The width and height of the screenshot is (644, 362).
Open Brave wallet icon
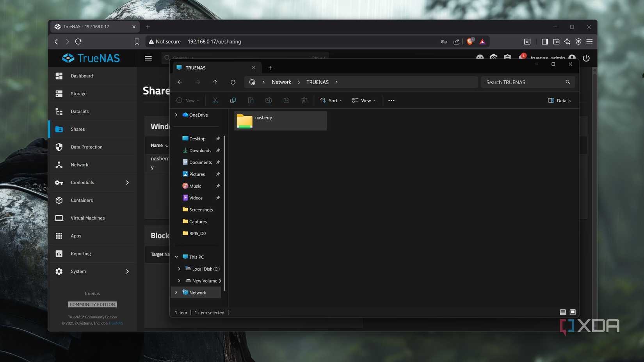(x=556, y=42)
